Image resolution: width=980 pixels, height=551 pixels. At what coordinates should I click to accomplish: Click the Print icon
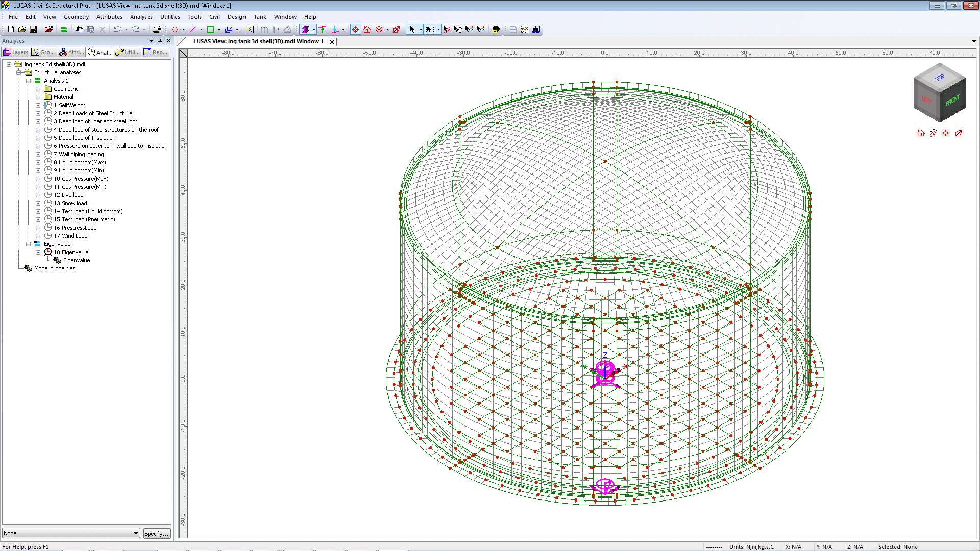tap(157, 29)
